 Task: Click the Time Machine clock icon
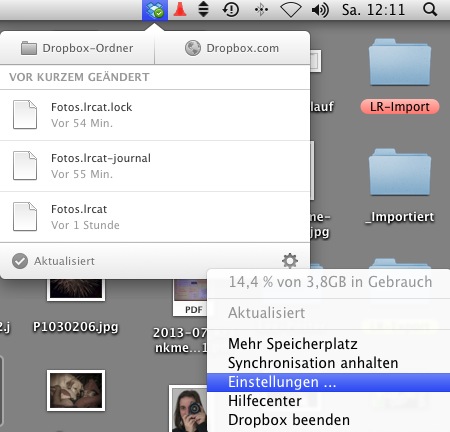231,10
